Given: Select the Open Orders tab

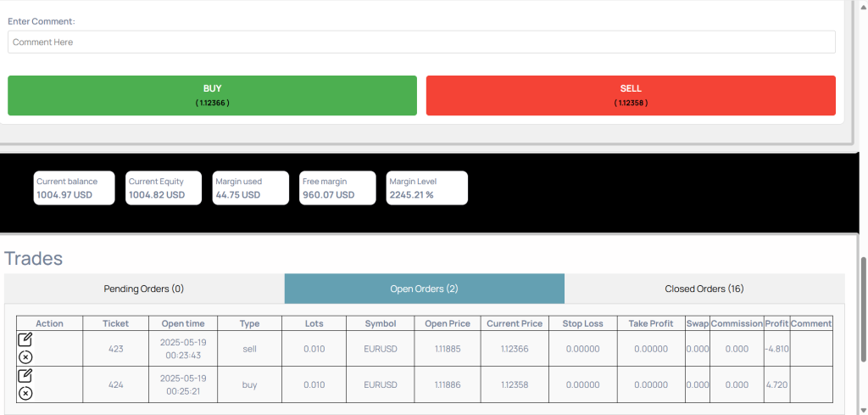Looking at the screenshot, I should (424, 289).
